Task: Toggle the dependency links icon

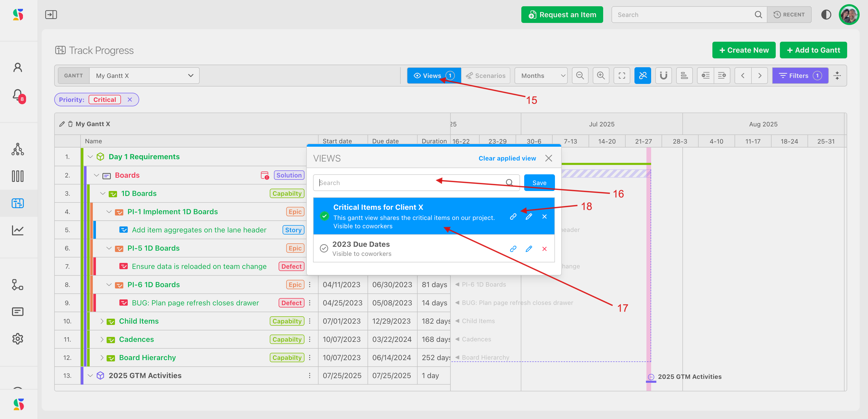Action: (x=643, y=76)
